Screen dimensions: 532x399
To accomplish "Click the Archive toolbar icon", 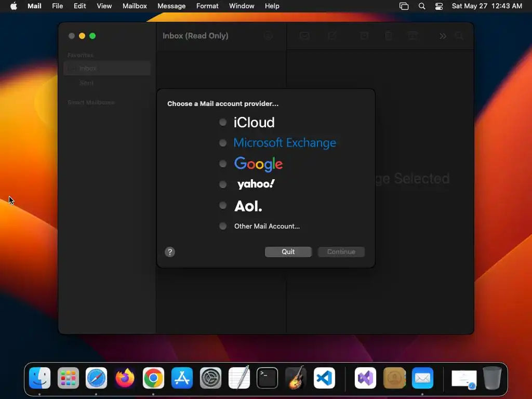I will pos(364,36).
